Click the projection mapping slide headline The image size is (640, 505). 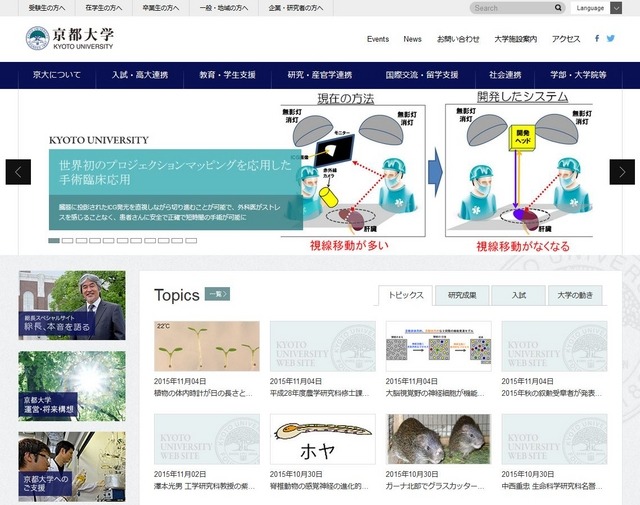(175, 172)
